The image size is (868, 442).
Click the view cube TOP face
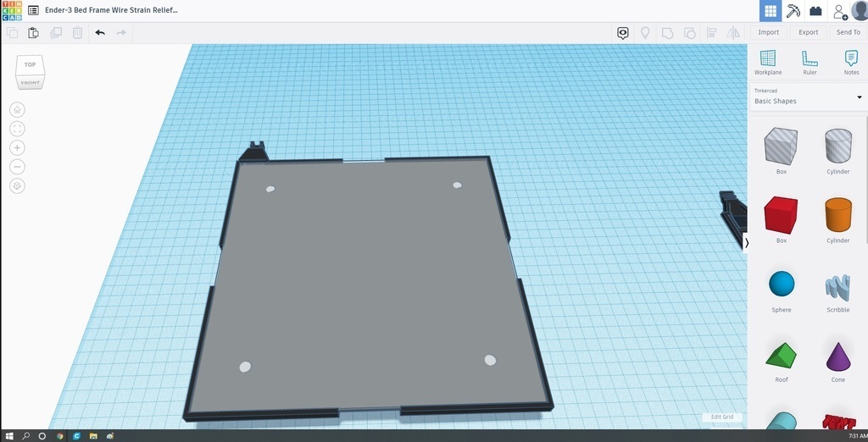[30, 65]
